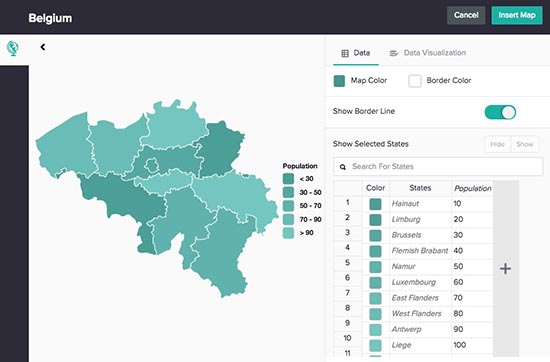The height and width of the screenshot is (362, 550).
Task: Select the Namur state cell
Action: 420,267
